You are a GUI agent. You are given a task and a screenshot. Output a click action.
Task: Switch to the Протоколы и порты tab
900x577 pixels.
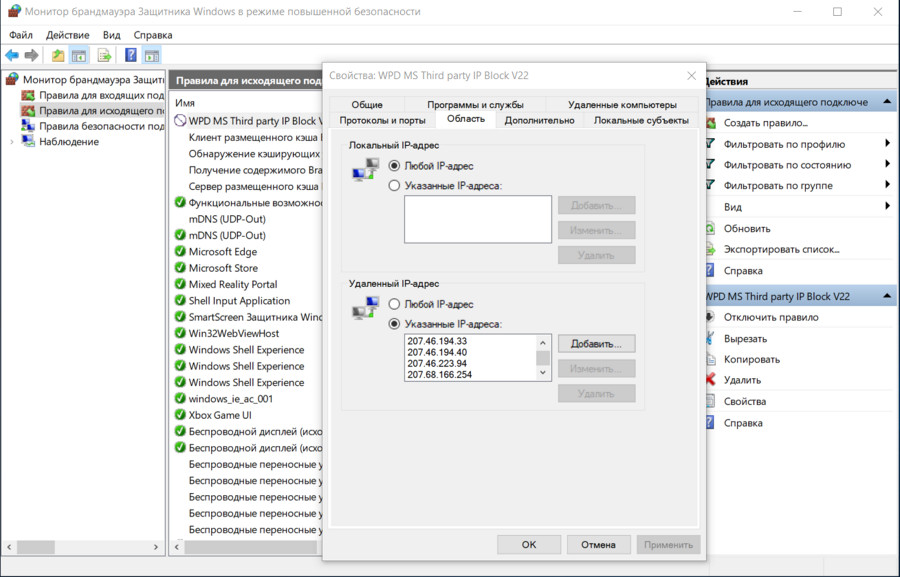click(383, 120)
